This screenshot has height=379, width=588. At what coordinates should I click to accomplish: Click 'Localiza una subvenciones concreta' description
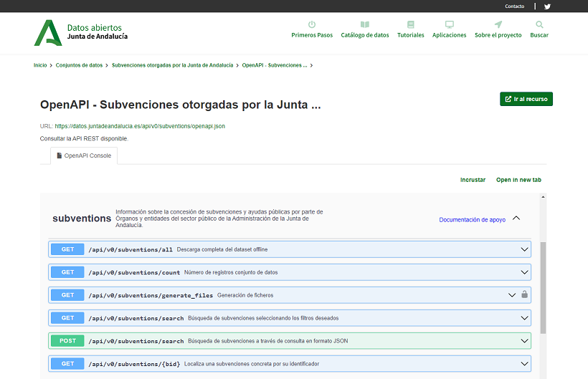pyautogui.click(x=252, y=364)
